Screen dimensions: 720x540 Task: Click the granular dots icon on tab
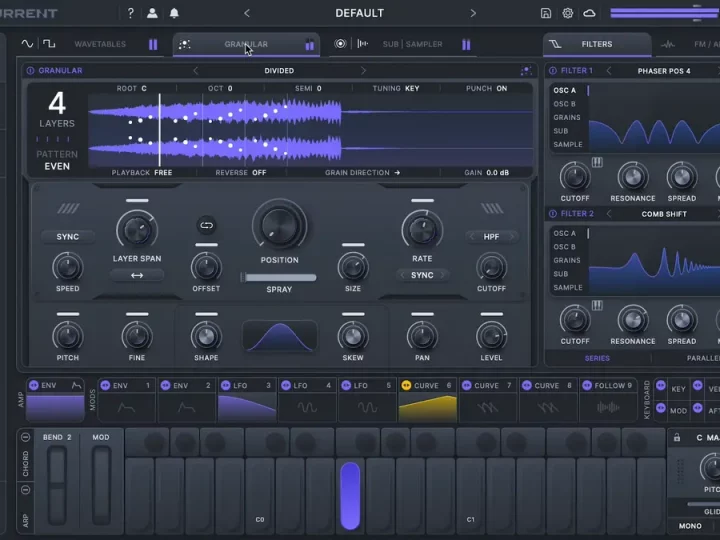click(185, 44)
